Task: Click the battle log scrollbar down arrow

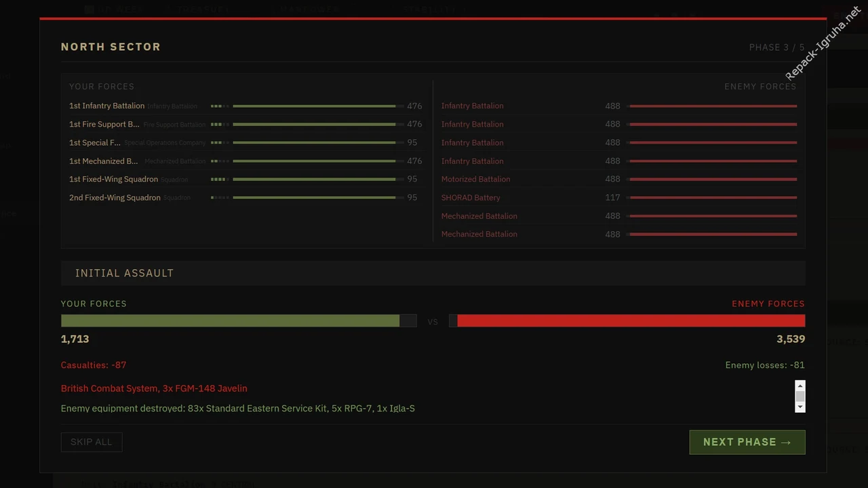Action: coord(800,407)
